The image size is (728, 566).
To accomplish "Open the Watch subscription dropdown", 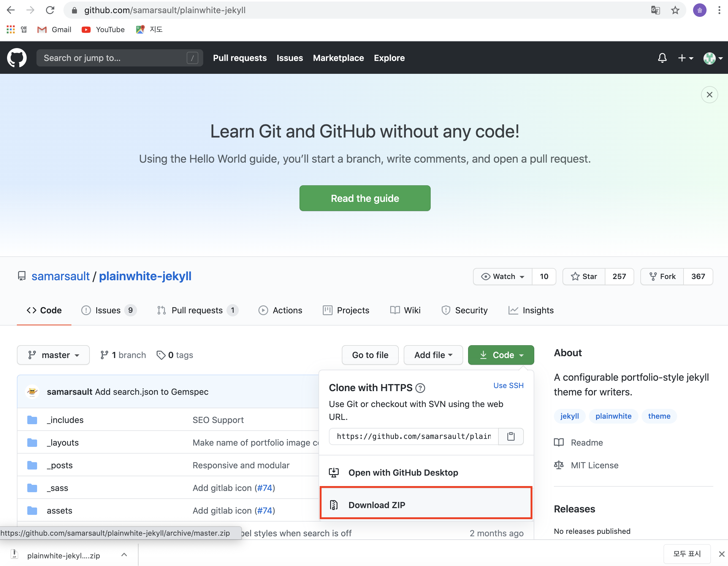I will (x=503, y=277).
